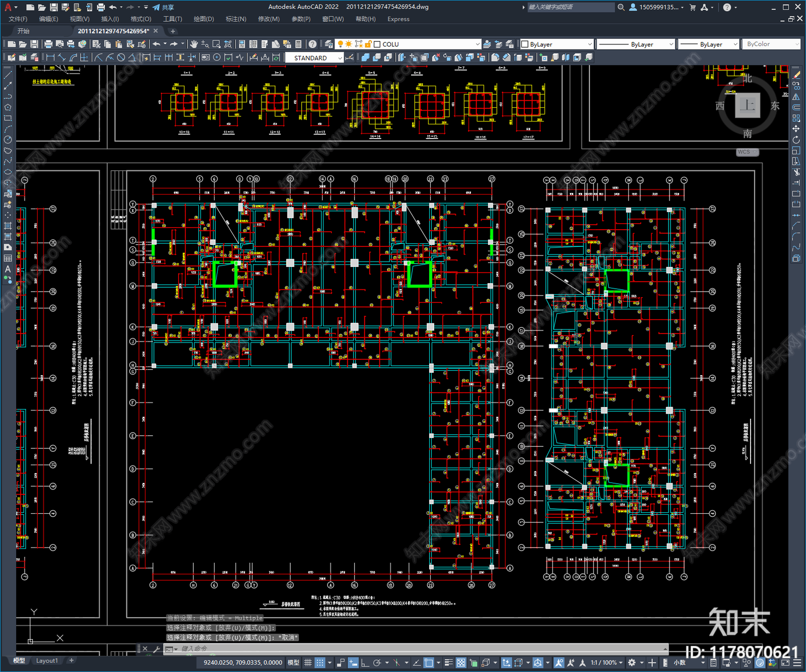Click the Undo arrow in standard toolbar
The image size is (806, 672).
point(157,44)
